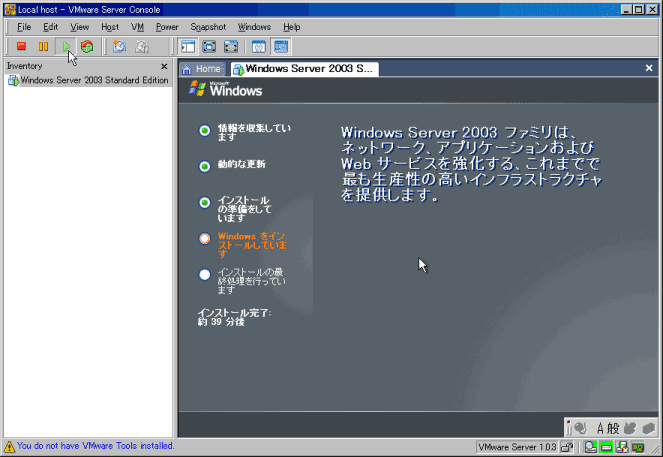Image resolution: width=663 pixels, height=457 pixels.
Task: Switch to quick switch mode icon
Action: tap(209, 47)
